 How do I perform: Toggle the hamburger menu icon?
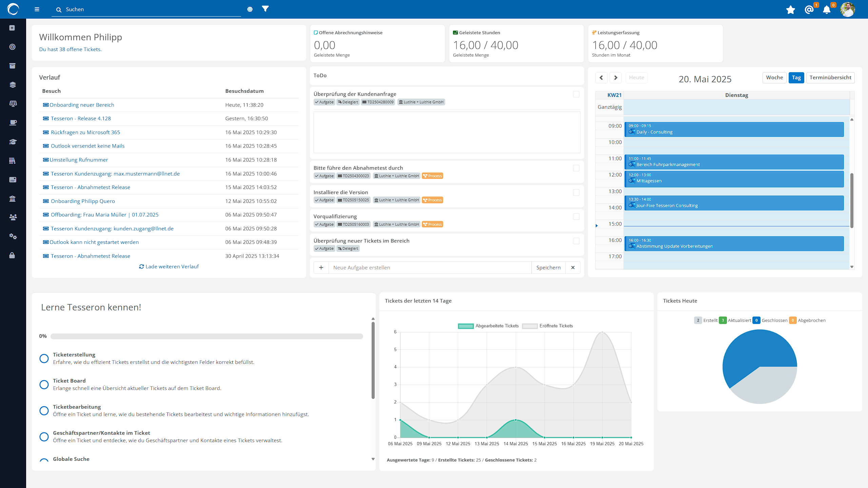(x=37, y=9)
